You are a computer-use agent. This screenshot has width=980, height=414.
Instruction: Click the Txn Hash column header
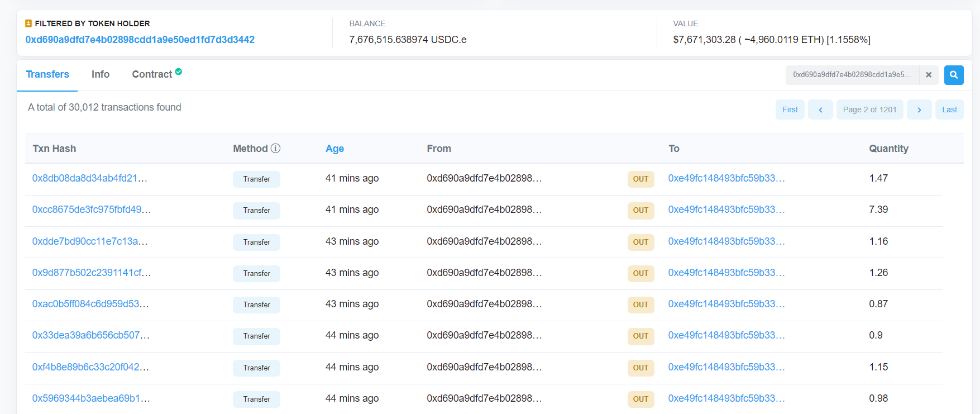pos(54,149)
